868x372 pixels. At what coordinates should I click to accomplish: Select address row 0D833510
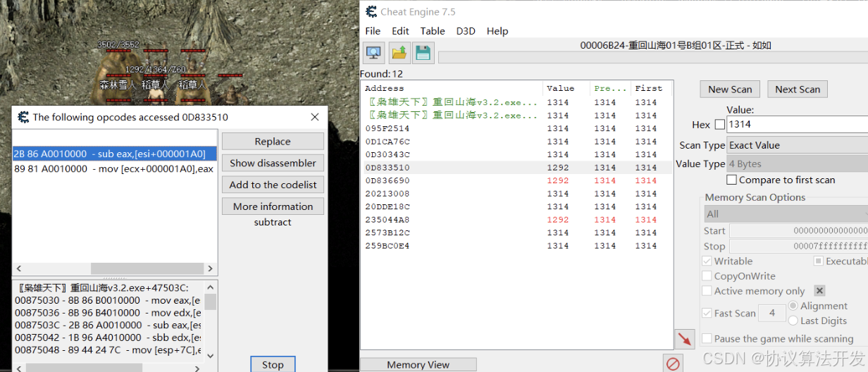tap(516, 168)
